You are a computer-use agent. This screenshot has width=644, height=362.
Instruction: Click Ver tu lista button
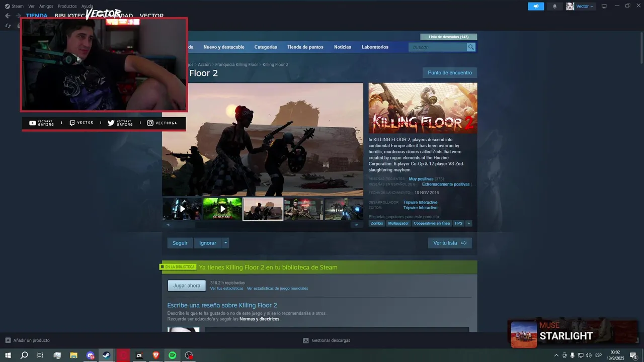[x=450, y=243]
